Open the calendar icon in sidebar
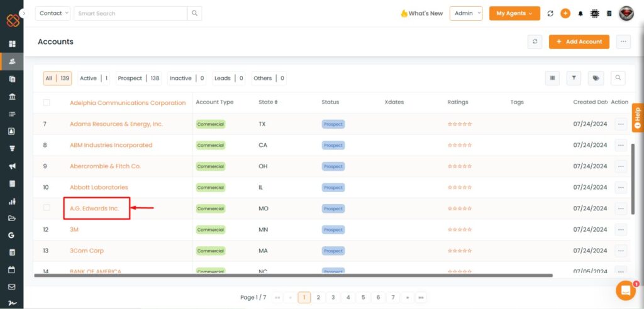Screen dimensions: 644x309 click(12, 269)
